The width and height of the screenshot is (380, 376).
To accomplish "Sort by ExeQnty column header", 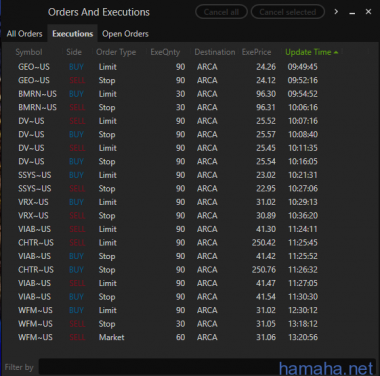I will point(165,52).
